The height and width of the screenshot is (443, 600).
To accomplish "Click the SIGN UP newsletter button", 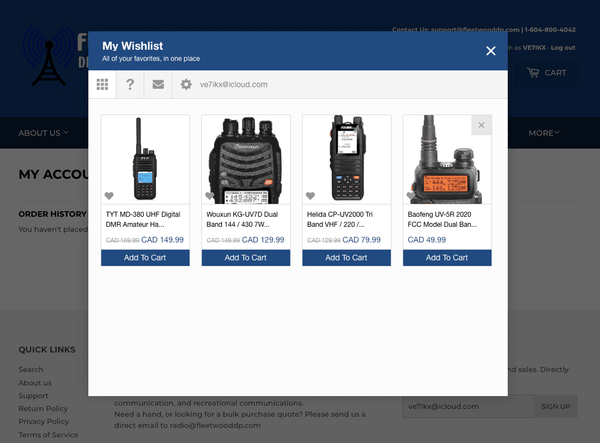I will 556,406.
